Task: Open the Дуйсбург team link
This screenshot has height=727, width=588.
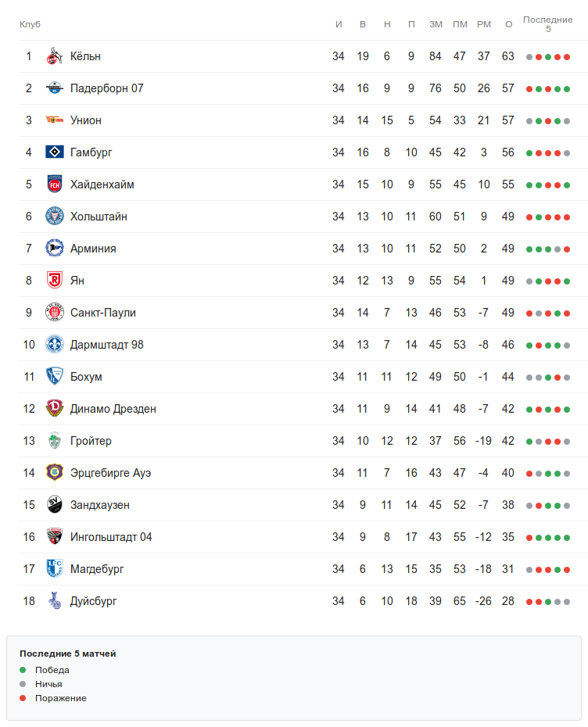Action: pyautogui.click(x=93, y=601)
